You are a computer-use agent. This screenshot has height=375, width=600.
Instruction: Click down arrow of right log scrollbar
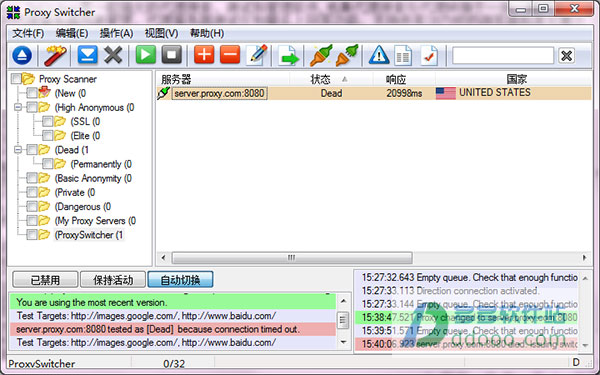point(585,345)
